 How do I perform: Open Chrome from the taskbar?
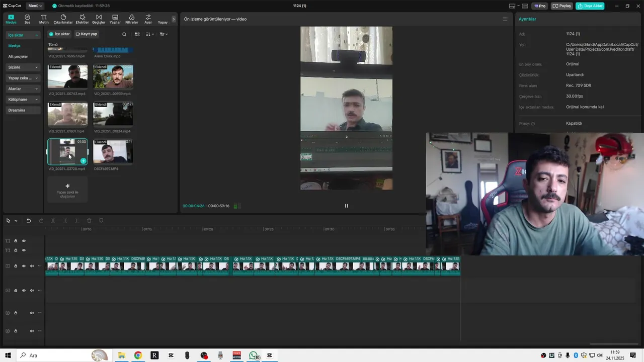(138, 355)
